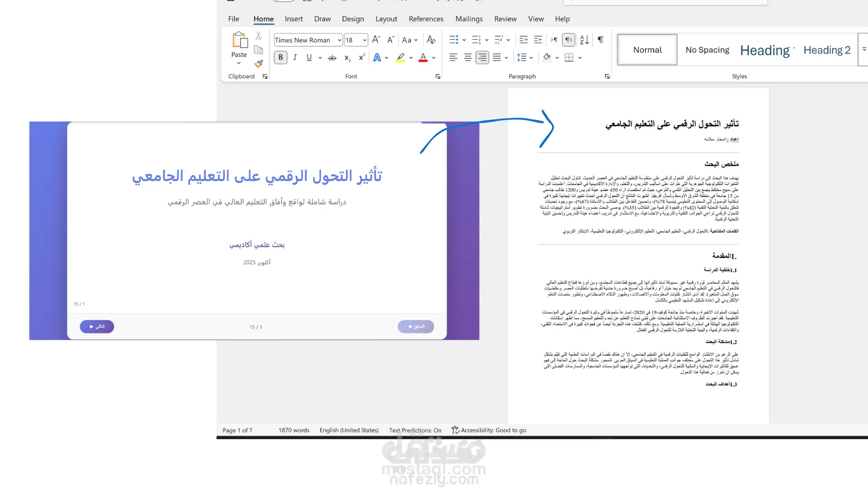Open the Line Spacing dropdown arrow
Viewport: 868px width, 488px height.
531,58
